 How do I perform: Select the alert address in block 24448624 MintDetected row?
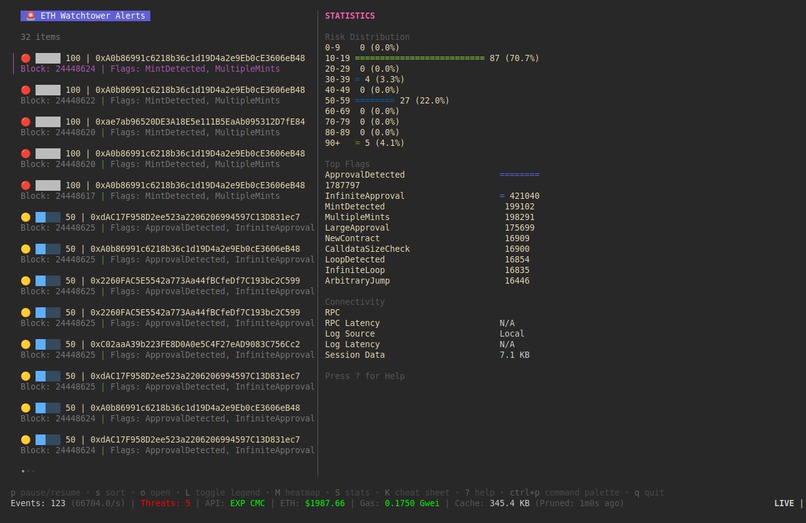pyautogui.click(x=200, y=58)
